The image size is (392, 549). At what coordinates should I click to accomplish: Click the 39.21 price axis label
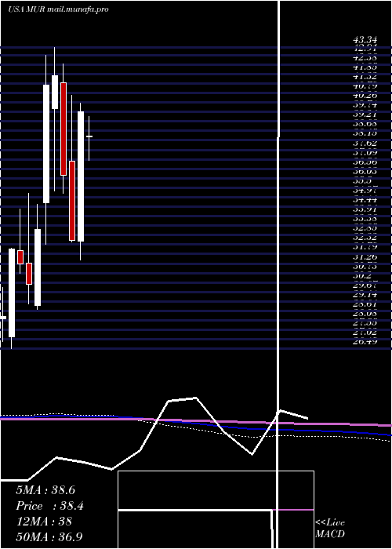365,115
